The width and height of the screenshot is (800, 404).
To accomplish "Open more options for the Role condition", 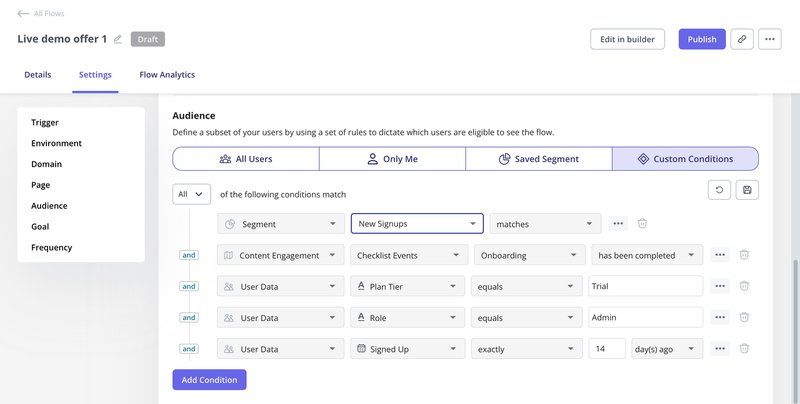I will pyautogui.click(x=720, y=317).
